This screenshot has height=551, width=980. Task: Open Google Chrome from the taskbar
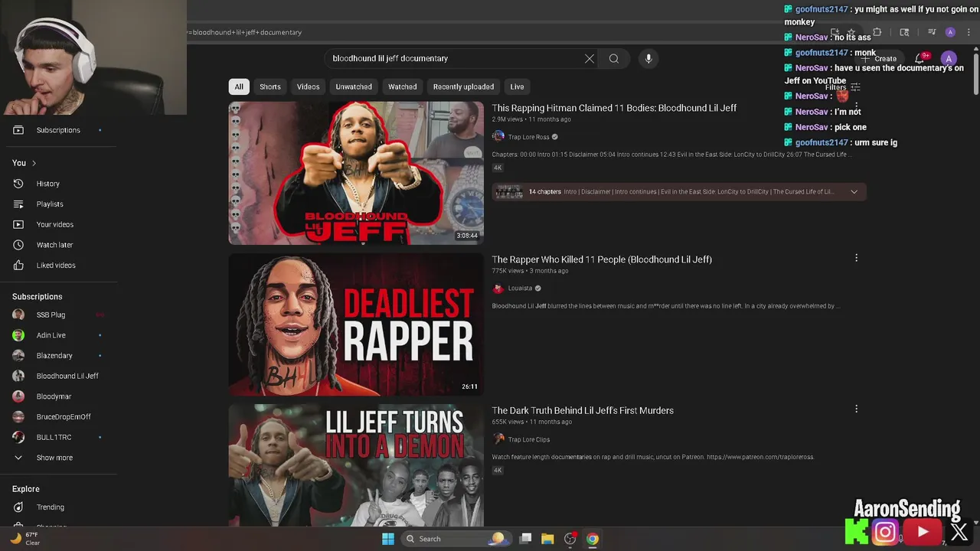(593, 539)
